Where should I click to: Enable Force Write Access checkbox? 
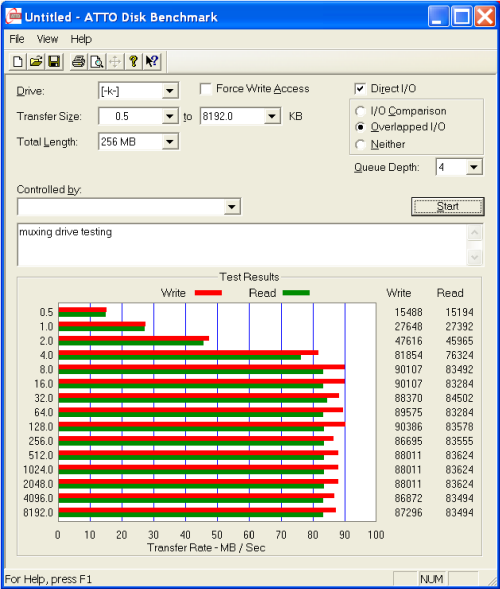tap(205, 89)
